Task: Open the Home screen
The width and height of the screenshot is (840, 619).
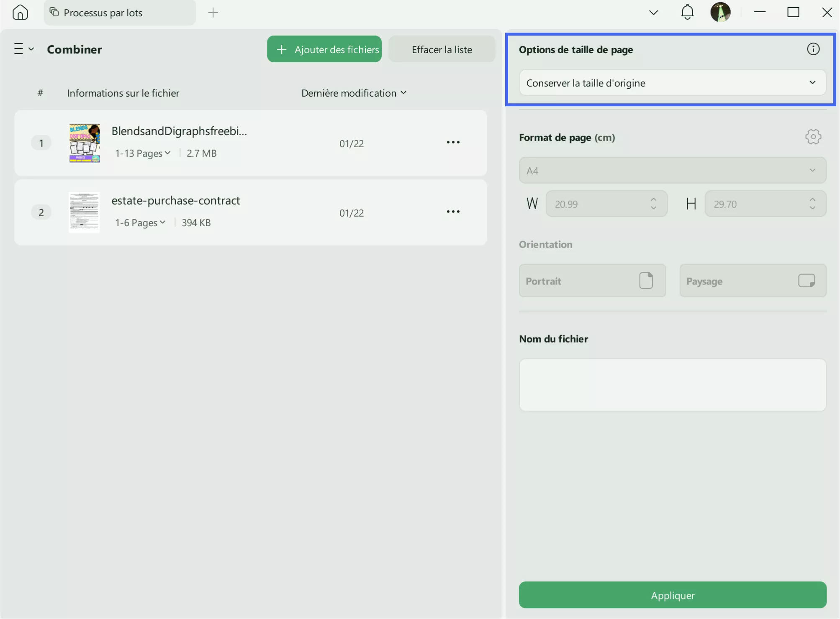Action: tap(20, 13)
